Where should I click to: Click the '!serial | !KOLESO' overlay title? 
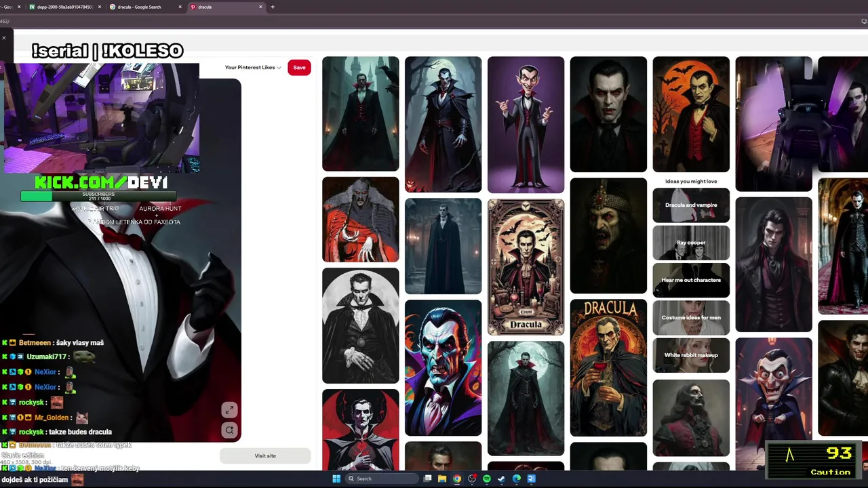(x=107, y=51)
